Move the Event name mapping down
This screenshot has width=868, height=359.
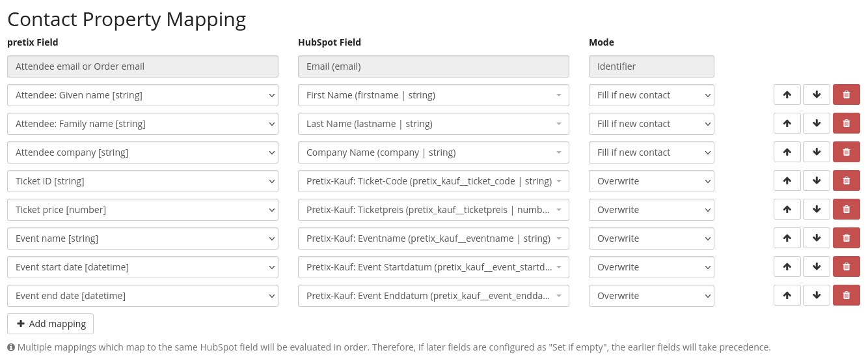click(x=817, y=238)
